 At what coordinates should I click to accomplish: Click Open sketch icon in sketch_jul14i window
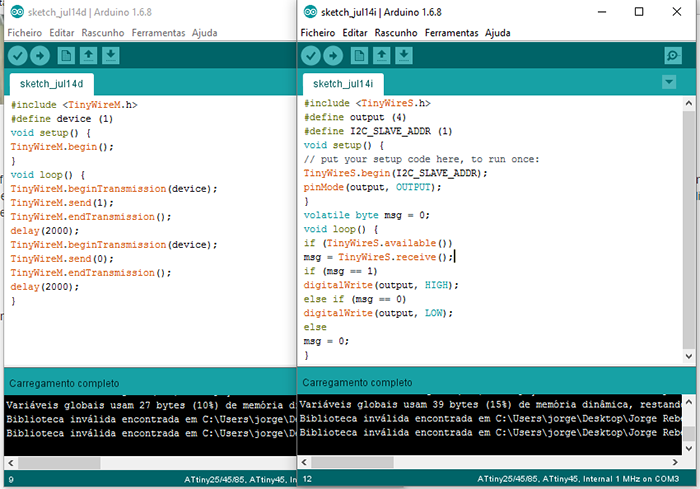pos(381,56)
